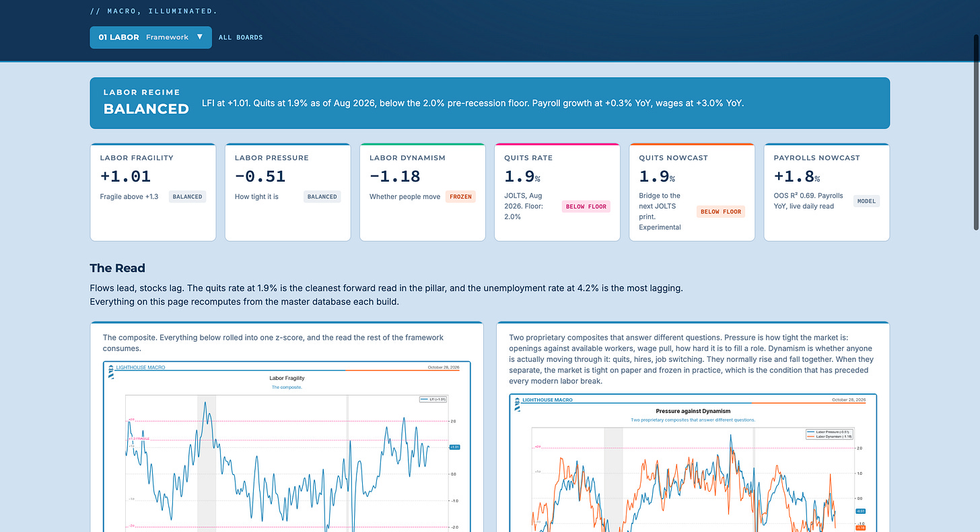Open the Labor Fragility chart image
This screenshot has height=532, width=980.
coord(287,447)
